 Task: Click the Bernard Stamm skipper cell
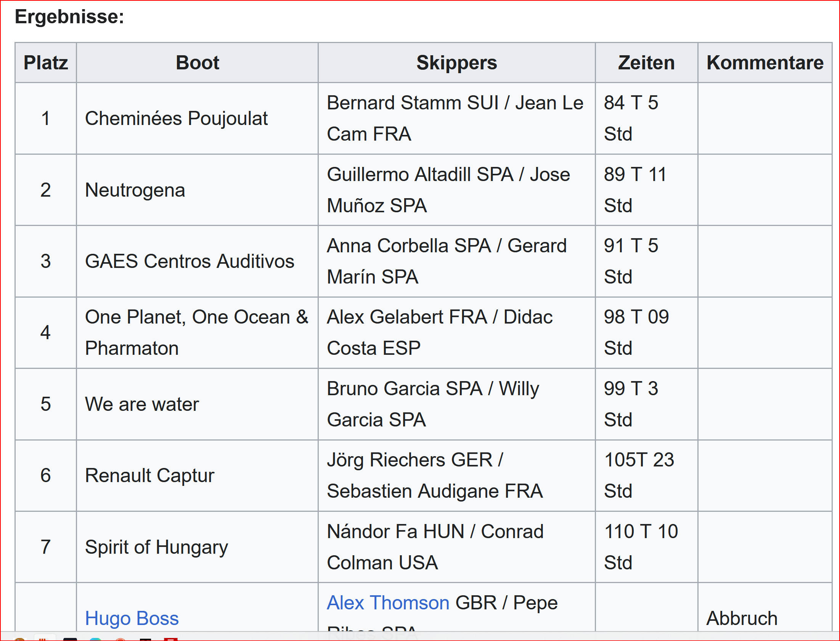coord(455,118)
